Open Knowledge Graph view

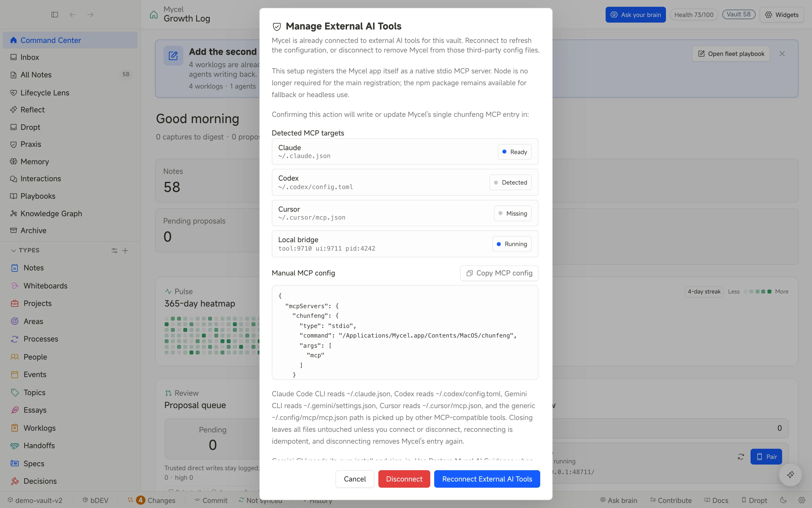pos(70,214)
